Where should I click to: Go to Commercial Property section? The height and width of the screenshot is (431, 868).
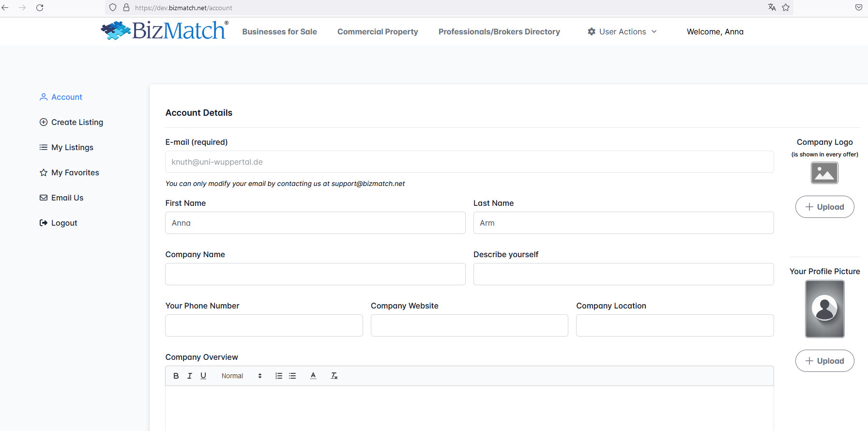378,31
